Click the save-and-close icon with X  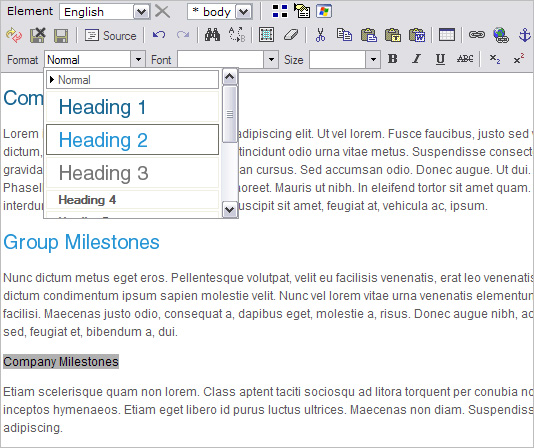click(x=37, y=35)
